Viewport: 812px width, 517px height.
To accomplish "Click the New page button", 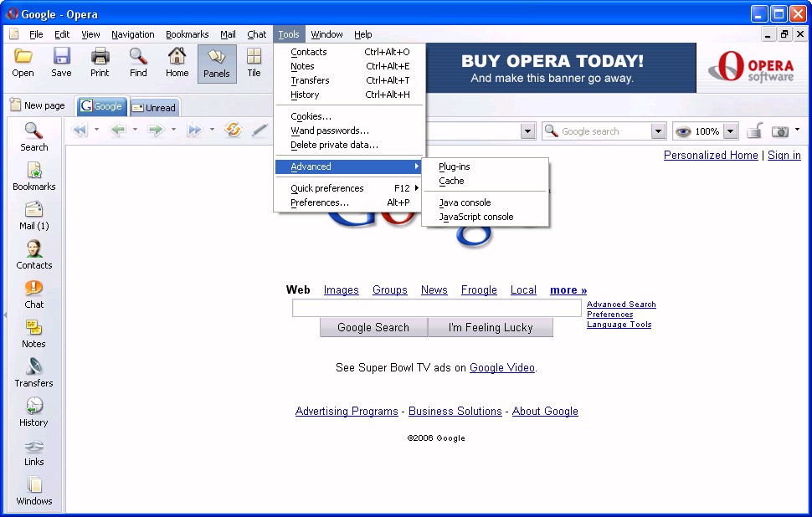I will click(38, 105).
